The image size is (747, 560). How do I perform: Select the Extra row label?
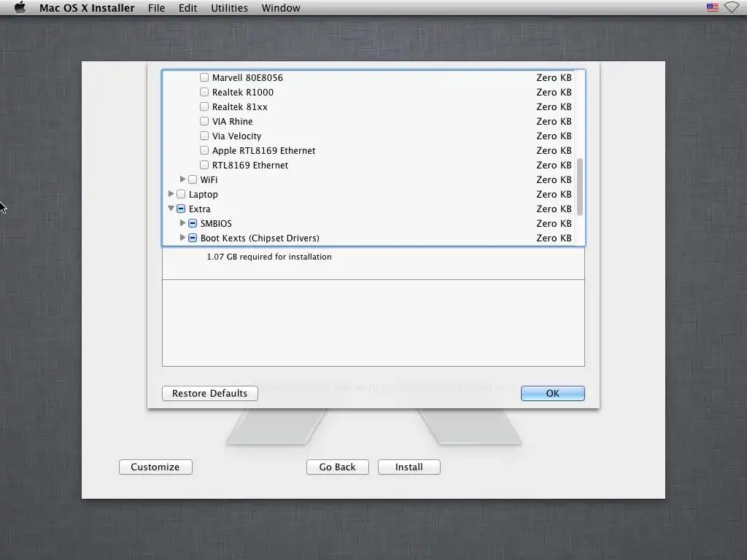coord(199,209)
